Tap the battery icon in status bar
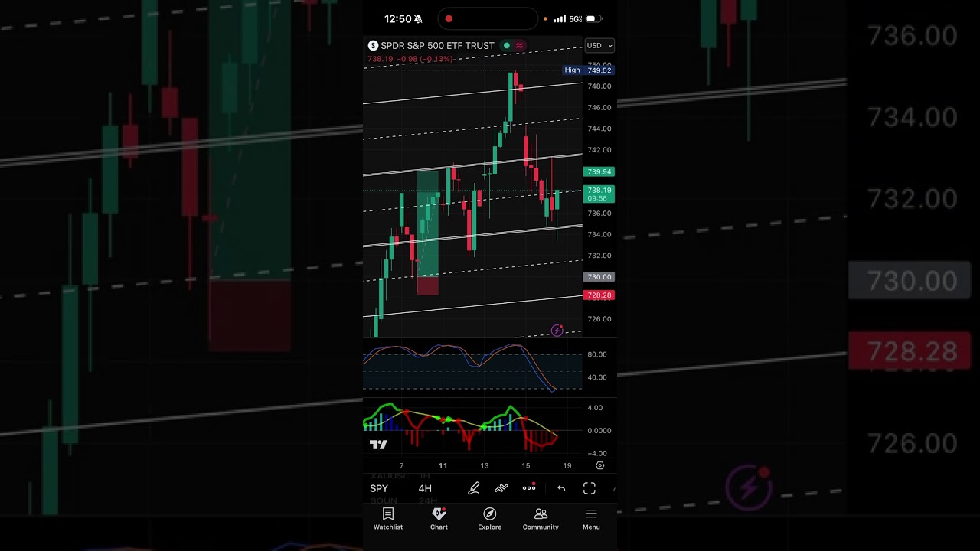980x551 pixels. (x=594, y=19)
